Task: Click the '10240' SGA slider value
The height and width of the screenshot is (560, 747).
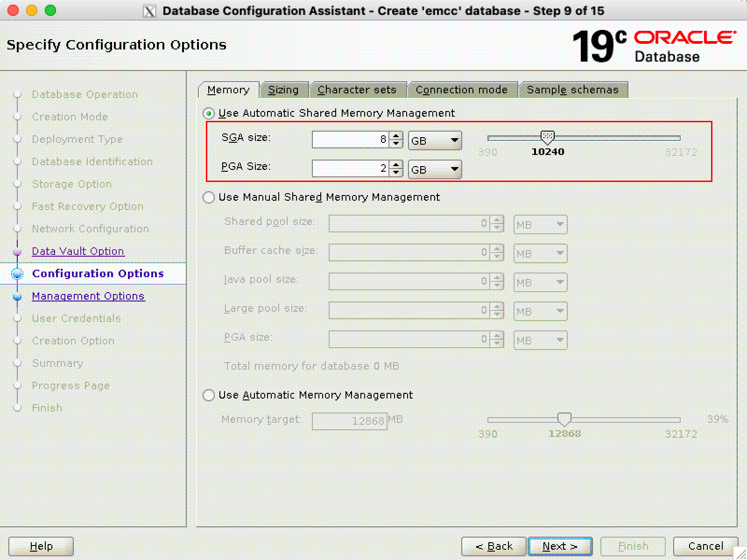Action: [x=548, y=152]
